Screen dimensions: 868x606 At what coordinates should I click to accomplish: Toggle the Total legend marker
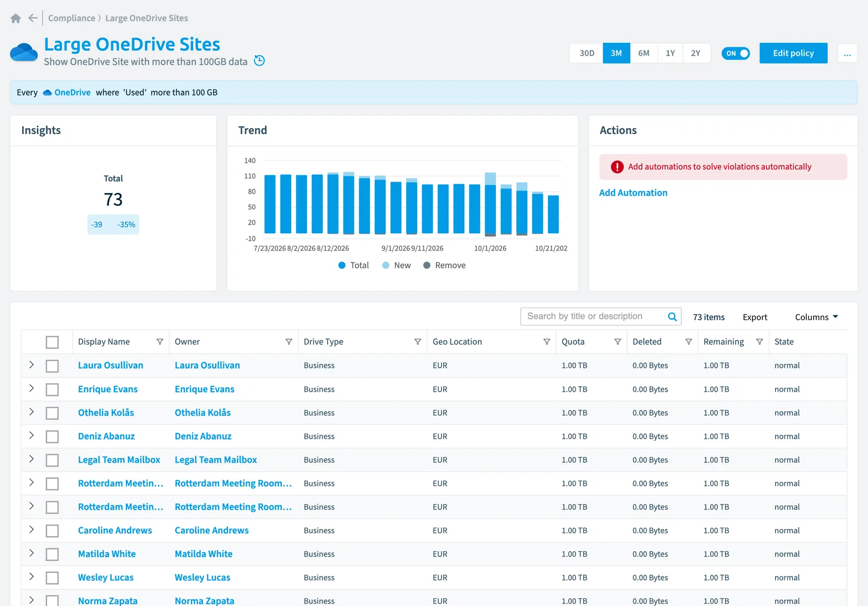(x=342, y=265)
